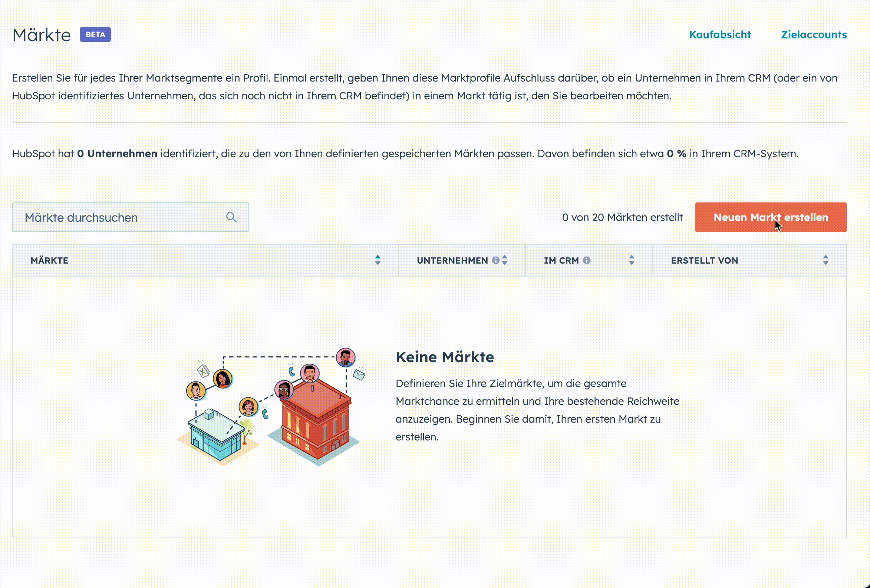
Task: Open the Kaufabsicht tab
Action: pos(720,35)
